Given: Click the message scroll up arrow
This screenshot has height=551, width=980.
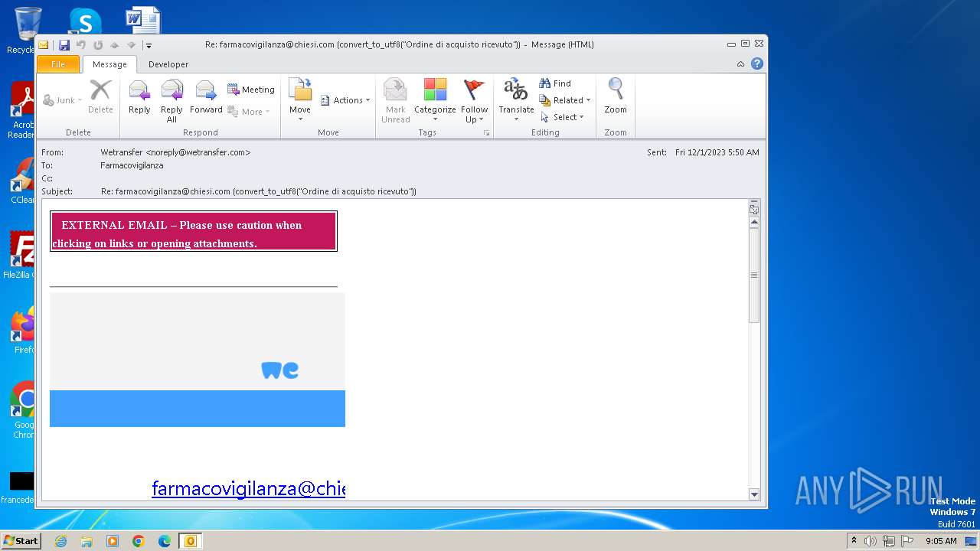Looking at the screenshot, I should (754, 222).
